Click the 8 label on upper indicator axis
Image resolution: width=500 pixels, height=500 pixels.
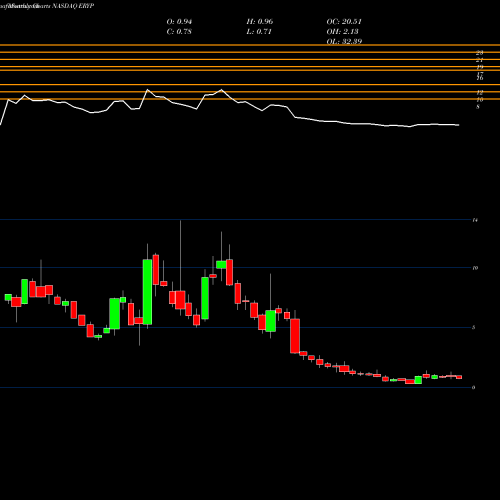[x=478, y=107]
